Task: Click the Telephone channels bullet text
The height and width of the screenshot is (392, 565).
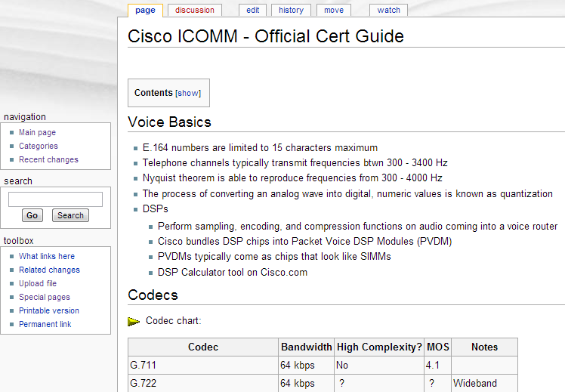Action: pyautogui.click(x=295, y=163)
